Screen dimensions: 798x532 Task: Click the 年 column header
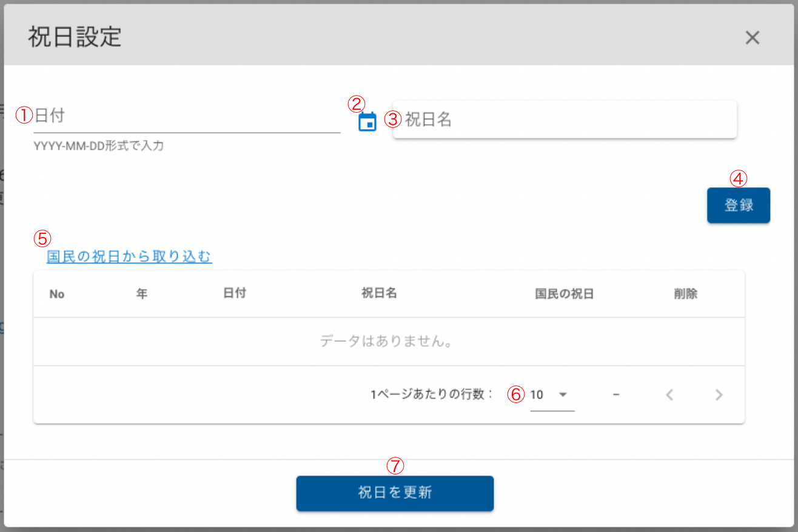pyautogui.click(x=142, y=294)
